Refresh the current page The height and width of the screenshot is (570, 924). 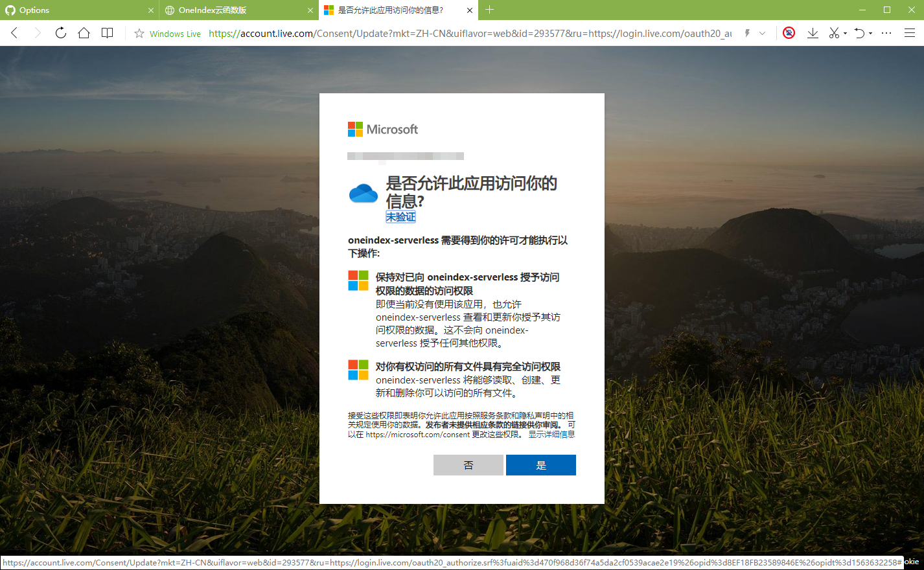60,32
